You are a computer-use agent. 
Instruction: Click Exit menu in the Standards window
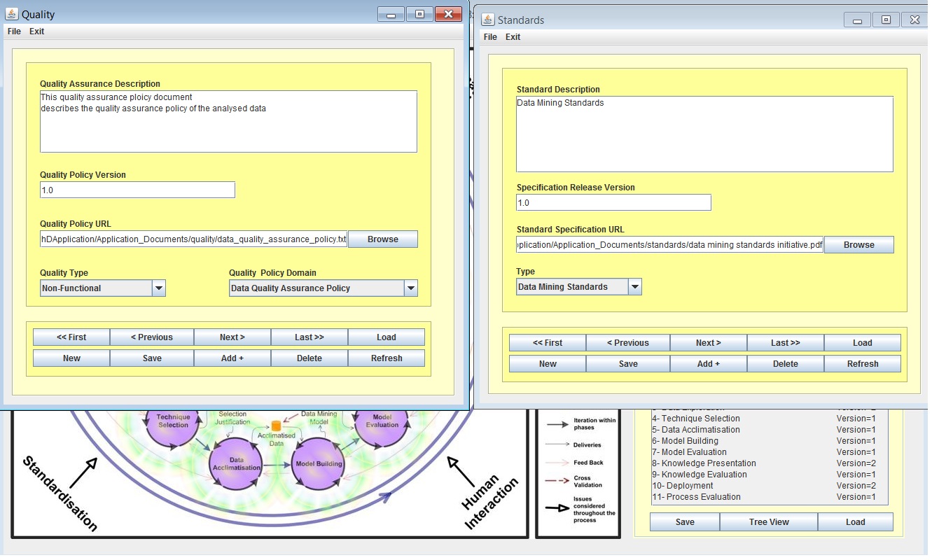coord(513,37)
